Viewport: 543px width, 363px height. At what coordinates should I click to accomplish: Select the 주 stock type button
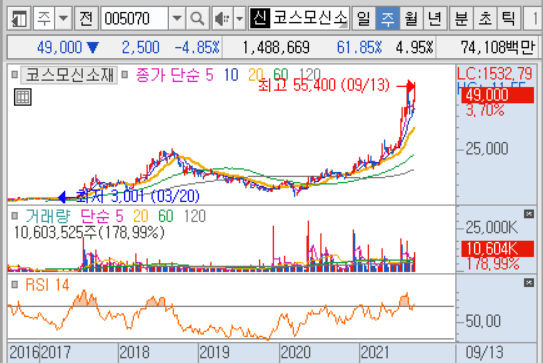pyautogui.click(x=44, y=18)
